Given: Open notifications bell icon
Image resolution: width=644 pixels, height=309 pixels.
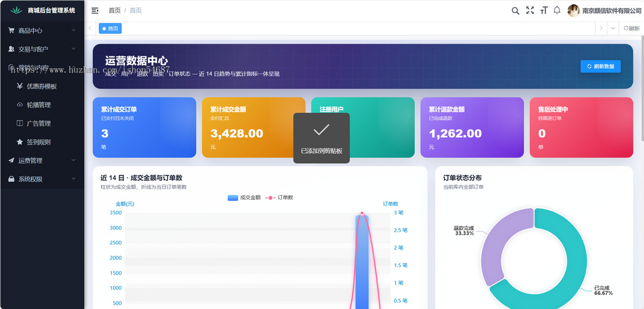Looking at the screenshot, I should pos(557,10).
